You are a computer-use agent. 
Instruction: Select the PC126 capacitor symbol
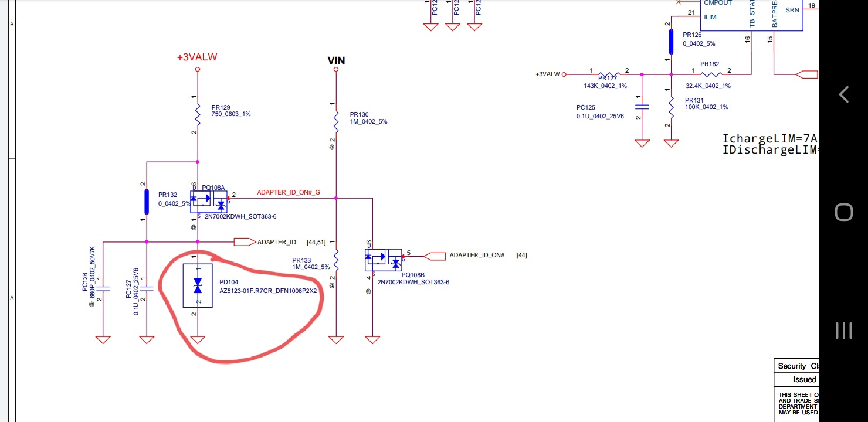(103, 288)
